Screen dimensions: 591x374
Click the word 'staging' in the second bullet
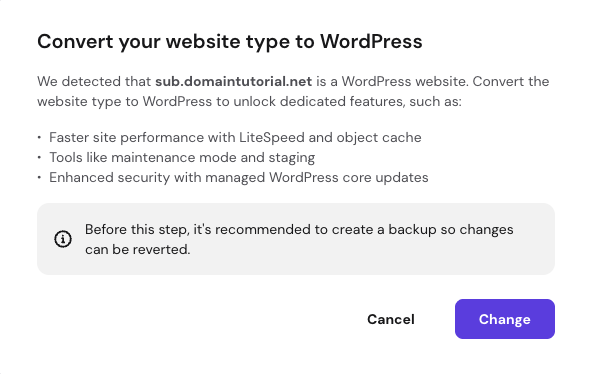[292, 158]
